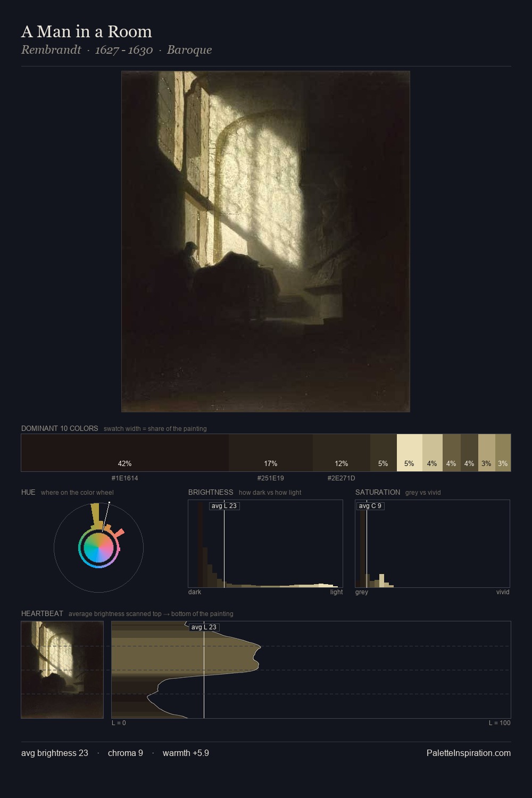Click the 'vivid' axis label
The height and width of the screenshot is (798, 532).
(503, 592)
